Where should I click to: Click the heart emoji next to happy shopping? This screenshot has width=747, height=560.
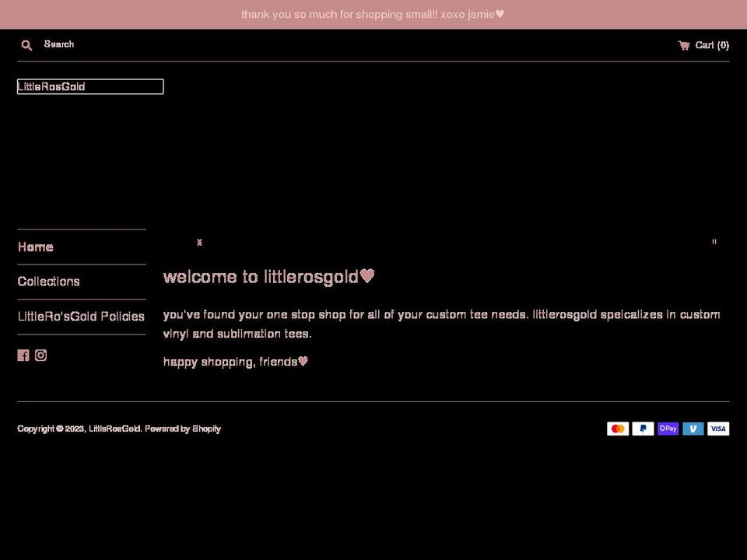[303, 361]
